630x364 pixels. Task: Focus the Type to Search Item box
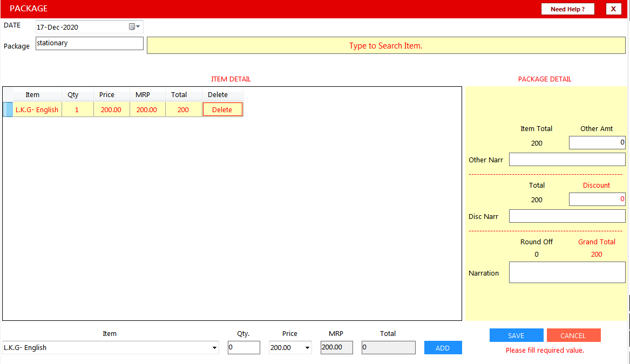[385, 45]
